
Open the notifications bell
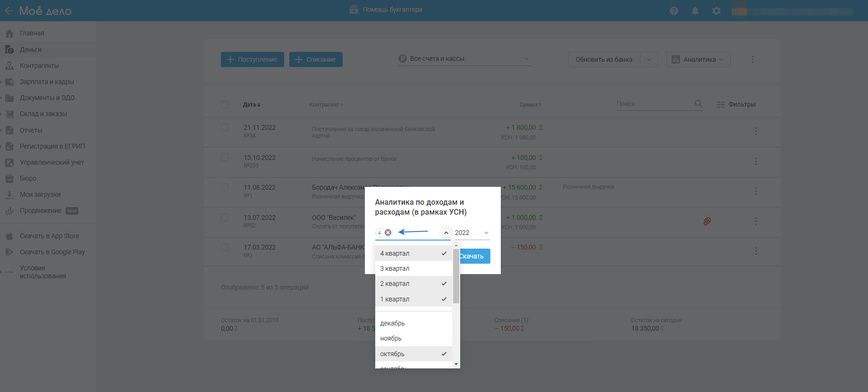click(695, 11)
